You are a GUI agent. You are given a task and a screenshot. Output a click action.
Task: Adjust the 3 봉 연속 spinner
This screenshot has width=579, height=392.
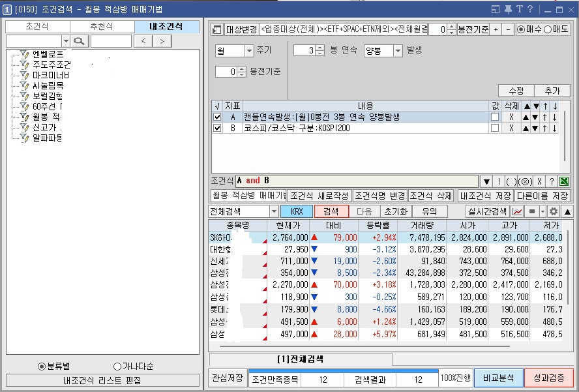[320, 51]
